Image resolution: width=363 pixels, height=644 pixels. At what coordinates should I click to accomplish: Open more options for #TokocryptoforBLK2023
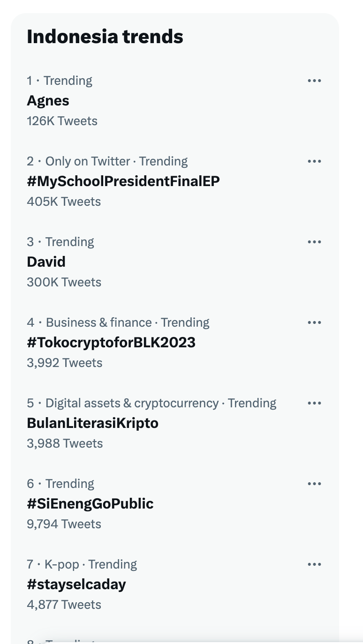(x=314, y=322)
